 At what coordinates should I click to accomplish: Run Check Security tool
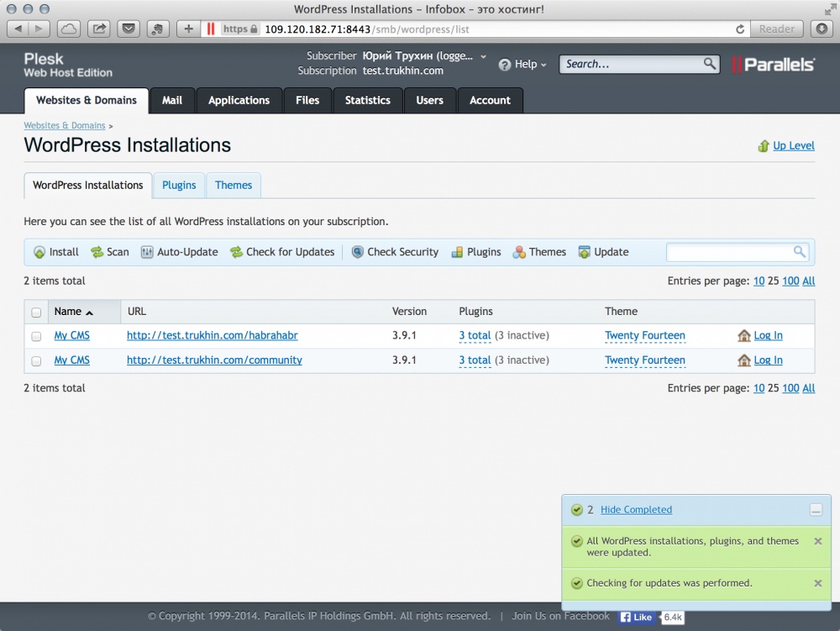[x=357, y=252]
